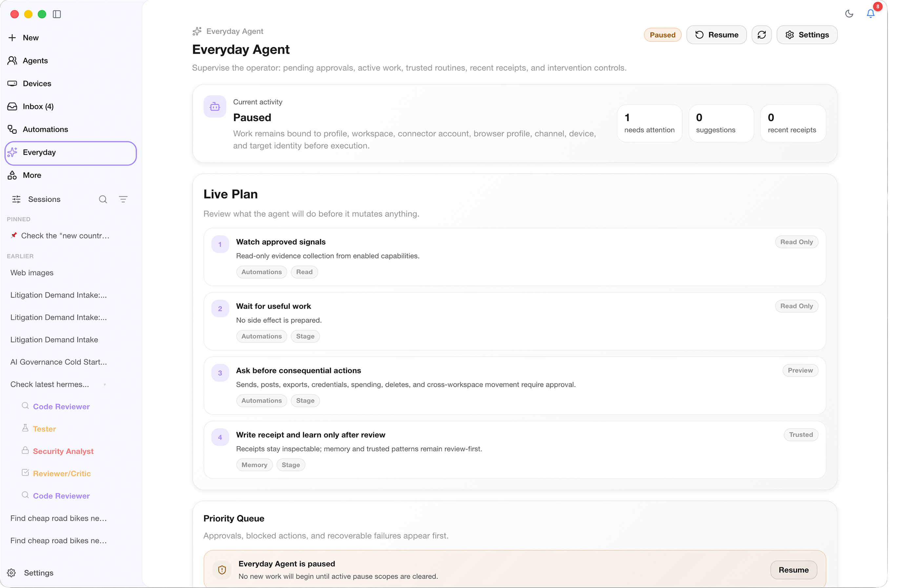Viewport: 911px width, 588px height.
Task: Select step 3 Ask before consequential actions
Action: pos(515,386)
